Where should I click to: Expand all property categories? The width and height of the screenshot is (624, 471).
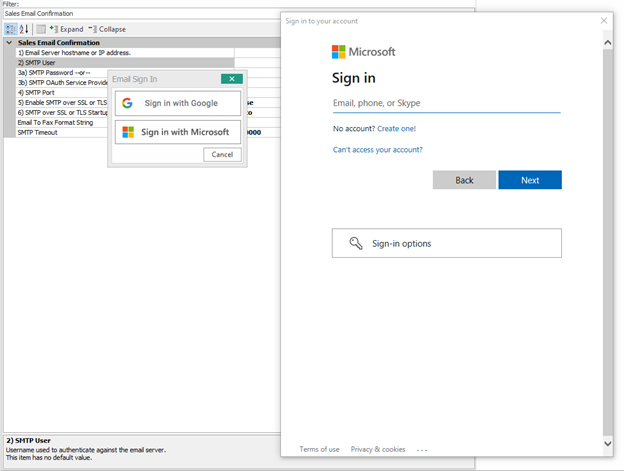pyautogui.click(x=66, y=29)
